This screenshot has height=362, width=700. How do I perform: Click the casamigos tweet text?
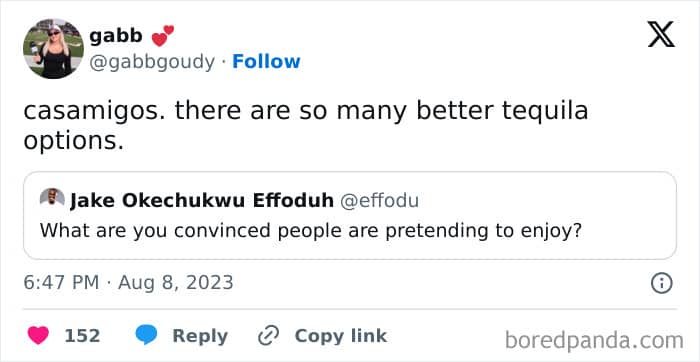coord(305,126)
